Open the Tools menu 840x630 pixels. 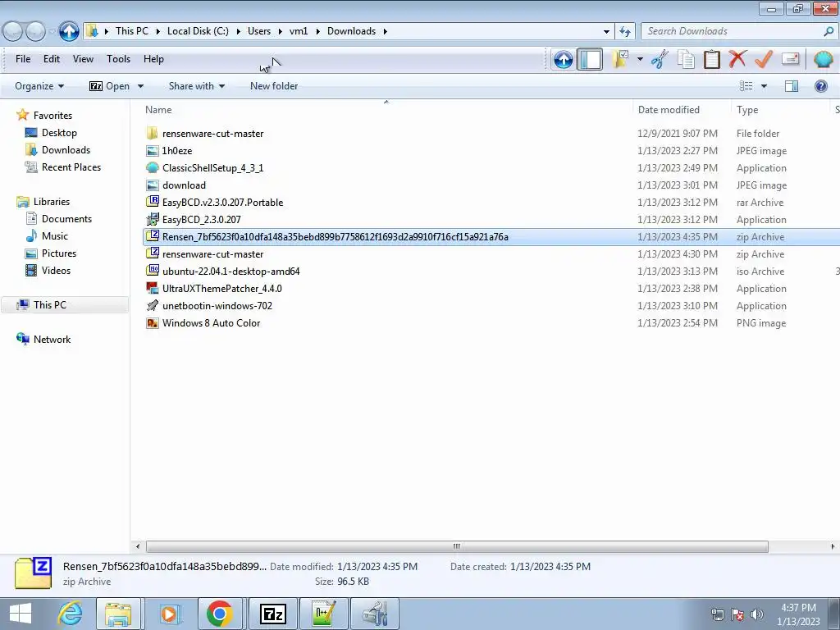click(118, 59)
